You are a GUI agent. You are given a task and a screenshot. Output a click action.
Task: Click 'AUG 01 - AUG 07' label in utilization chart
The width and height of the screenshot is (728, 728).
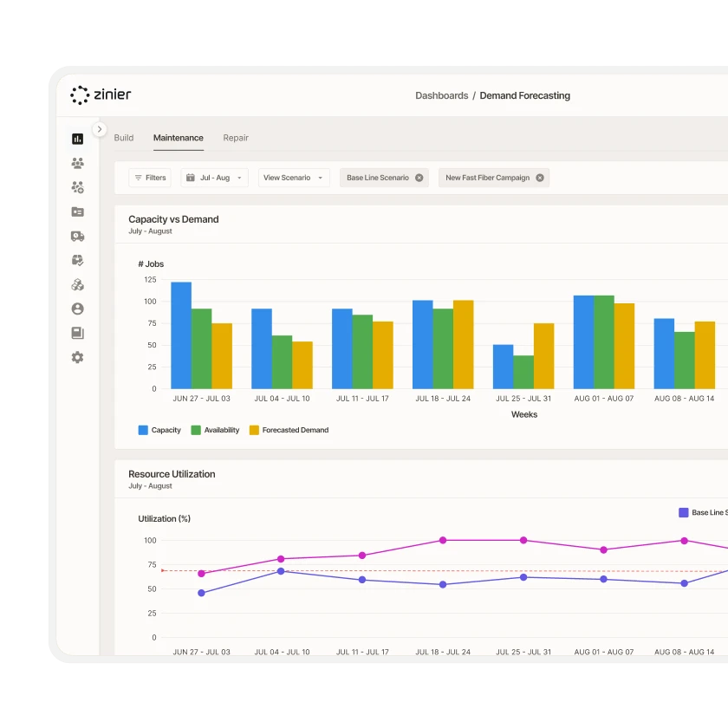click(603, 652)
